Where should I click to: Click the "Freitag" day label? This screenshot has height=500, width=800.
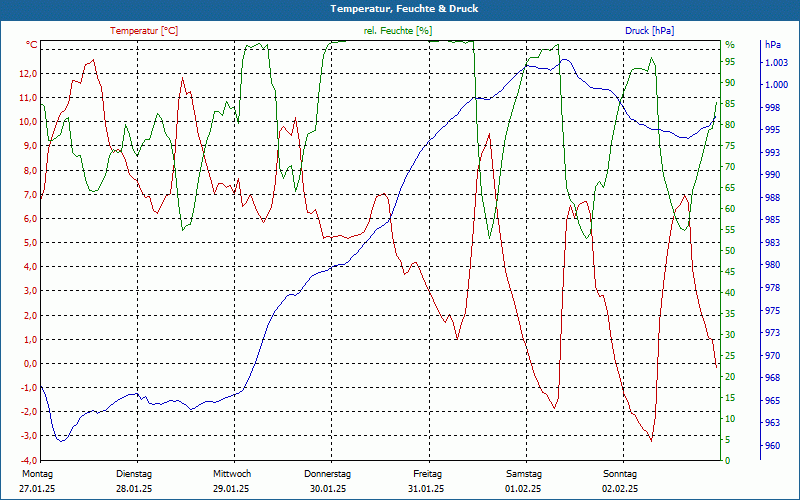pyautogui.click(x=428, y=474)
